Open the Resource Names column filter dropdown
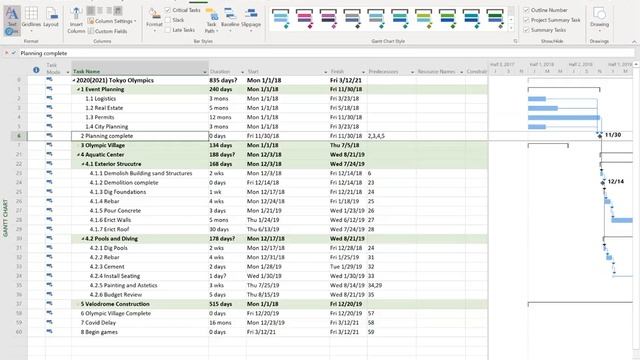This screenshot has width=640, height=360. coord(461,72)
